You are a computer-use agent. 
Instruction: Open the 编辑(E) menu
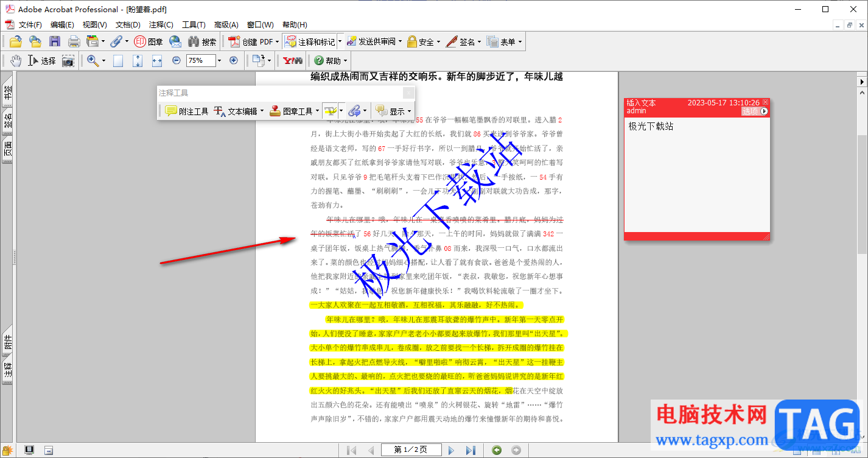[x=62, y=24]
